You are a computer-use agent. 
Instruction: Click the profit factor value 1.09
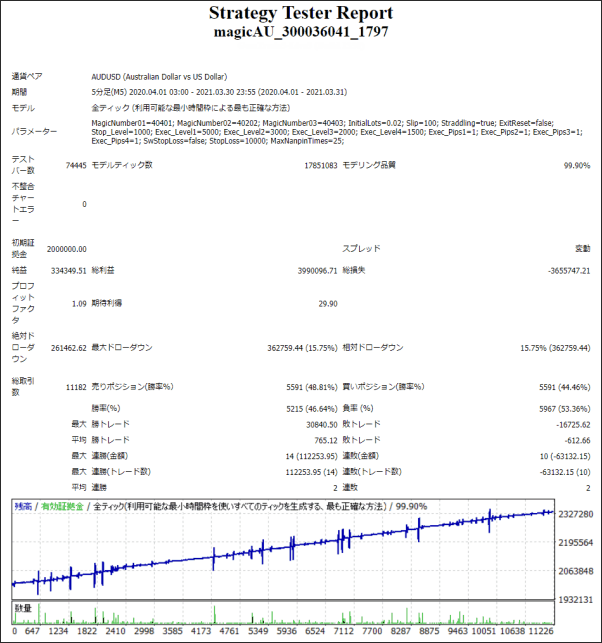[79, 304]
